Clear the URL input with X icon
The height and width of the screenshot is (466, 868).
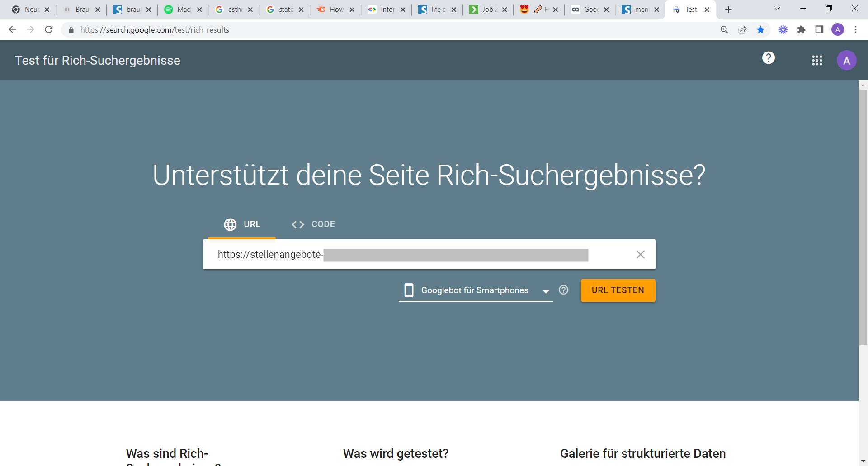pyautogui.click(x=640, y=255)
